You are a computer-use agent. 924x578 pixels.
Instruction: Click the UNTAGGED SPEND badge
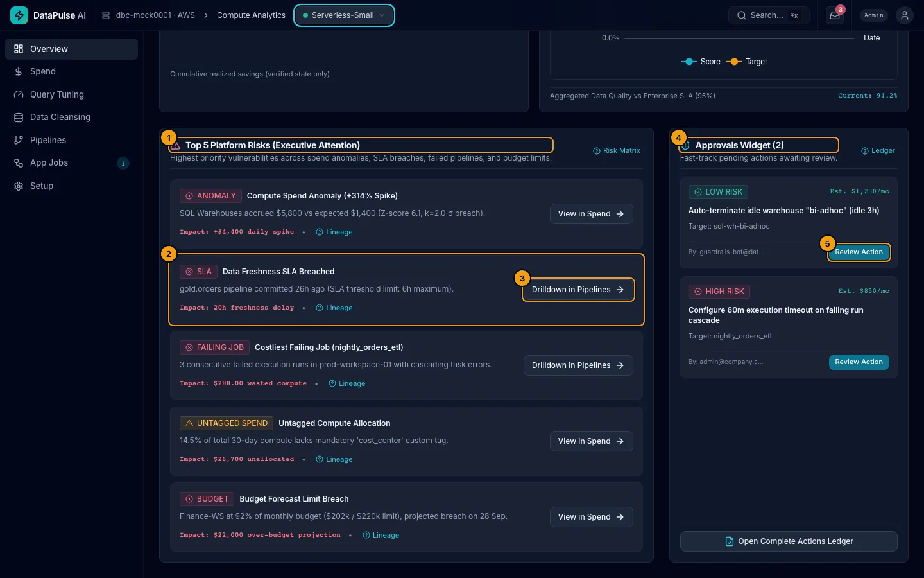point(227,423)
